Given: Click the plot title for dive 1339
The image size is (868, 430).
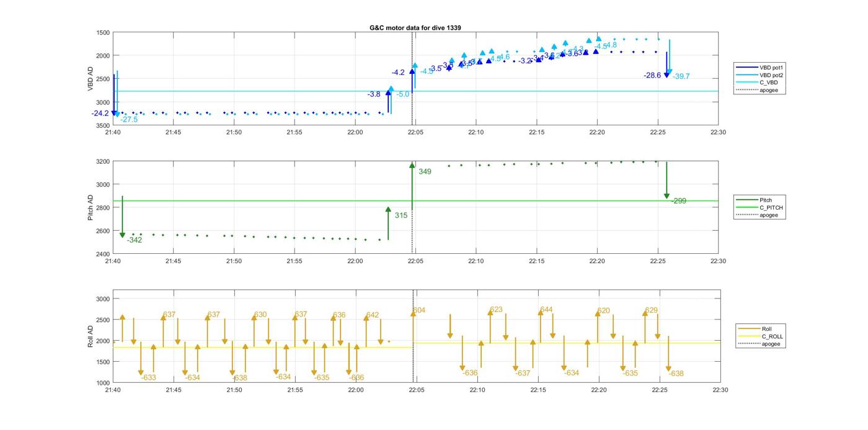Looking at the screenshot, I should (415, 28).
